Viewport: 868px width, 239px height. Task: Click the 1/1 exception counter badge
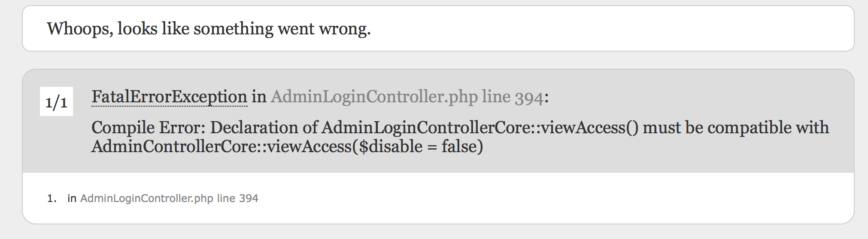tap(56, 102)
